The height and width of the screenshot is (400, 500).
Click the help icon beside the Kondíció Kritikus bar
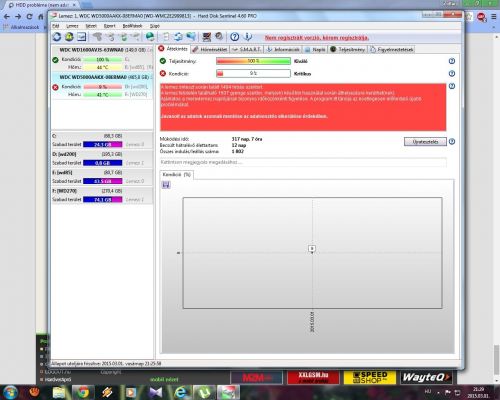452,74
